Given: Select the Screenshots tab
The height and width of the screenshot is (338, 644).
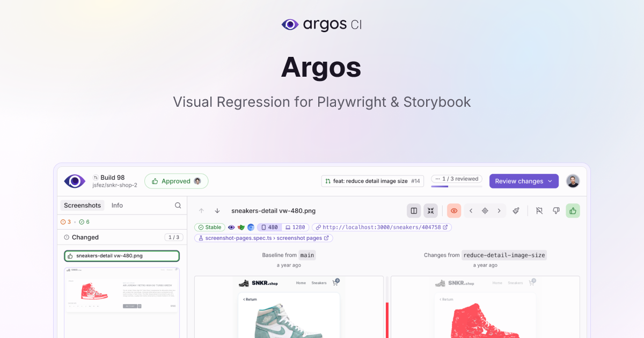Looking at the screenshot, I should point(82,205).
